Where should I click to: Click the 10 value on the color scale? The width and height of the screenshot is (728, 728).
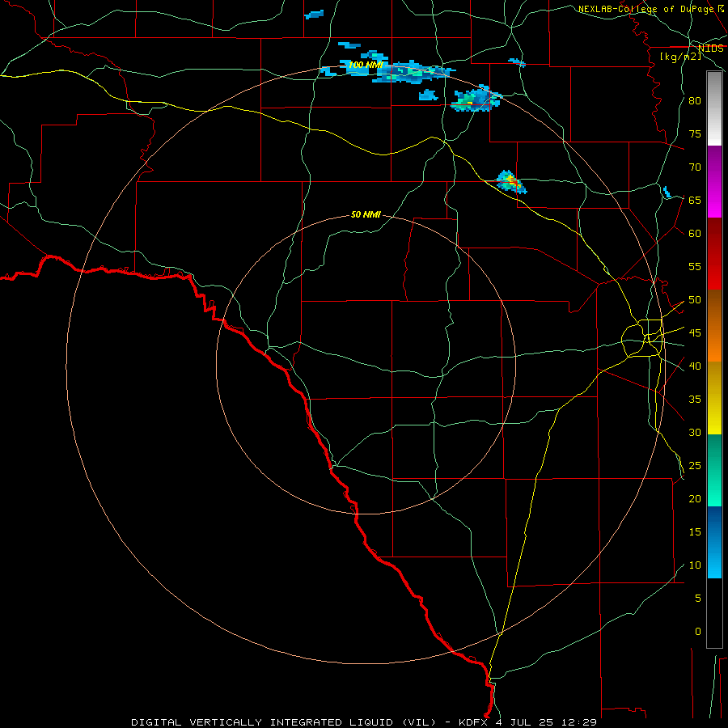click(x=695, y=565)
